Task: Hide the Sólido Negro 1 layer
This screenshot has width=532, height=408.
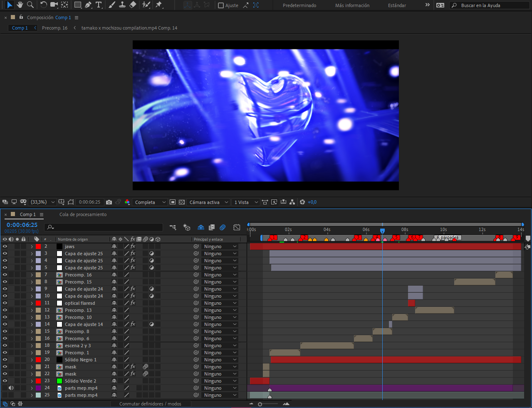Action: tap(5, 360)
